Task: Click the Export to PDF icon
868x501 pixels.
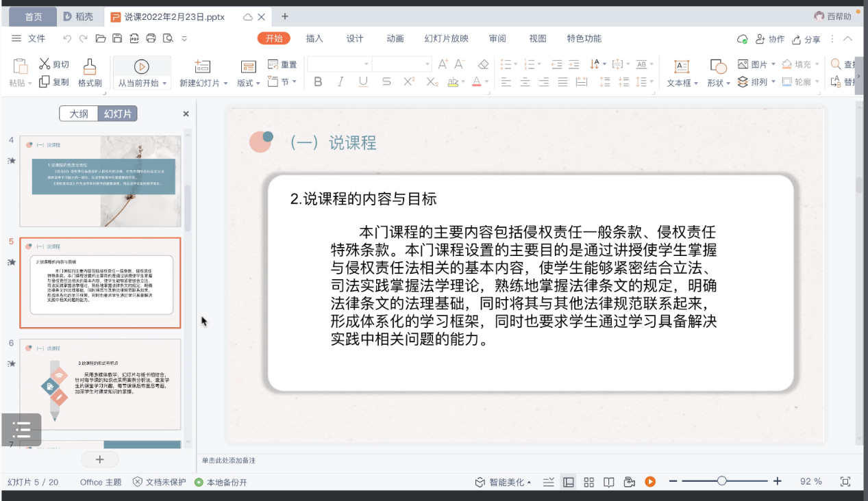Action: [134, 38]
